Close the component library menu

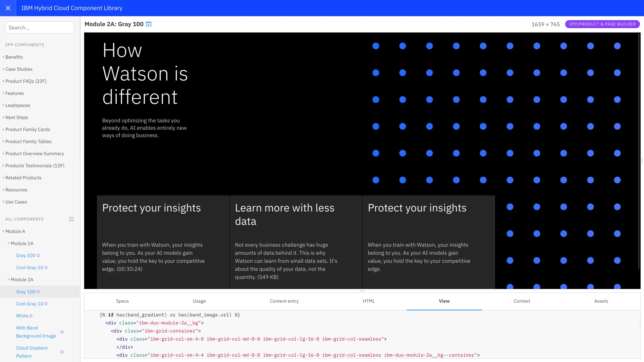click(x=8, y=8)
